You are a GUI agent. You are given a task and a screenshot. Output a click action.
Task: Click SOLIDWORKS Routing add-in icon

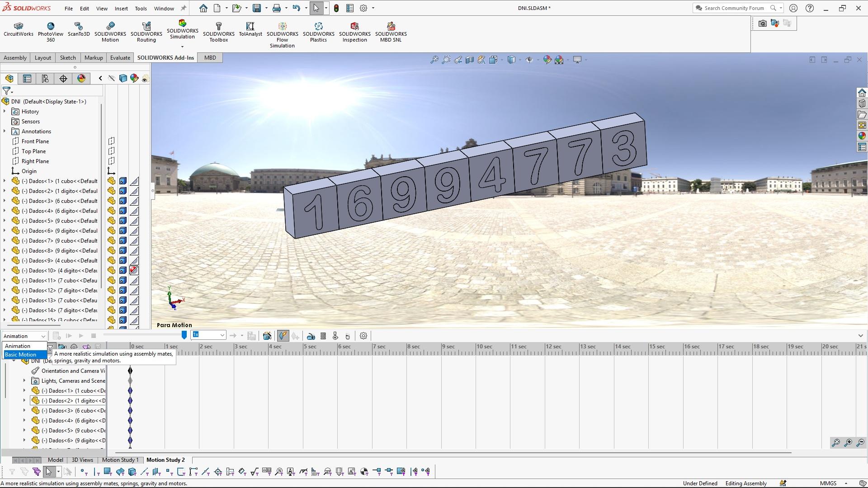point(146,32)
